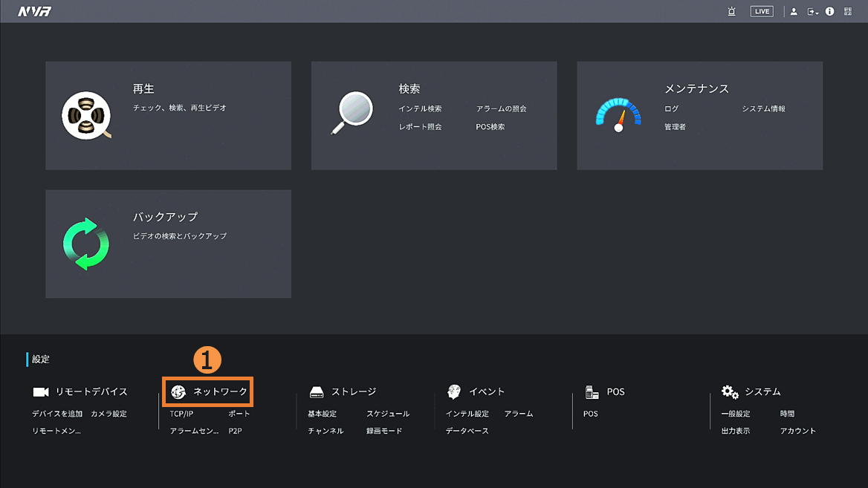This screenshot has width=868, height=488.
Task: Open the バックアップ green arrows icon
Action: 86,244
